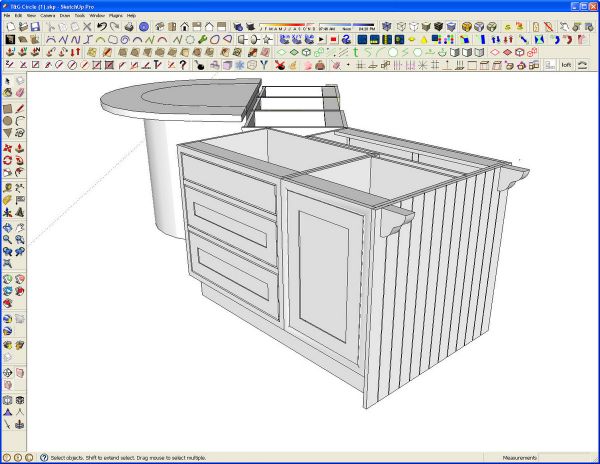The height and width of the screenshot is (464, 600).
Task: Select the Eraser tool in the left toolbar
Action: (x=20, y=93)
